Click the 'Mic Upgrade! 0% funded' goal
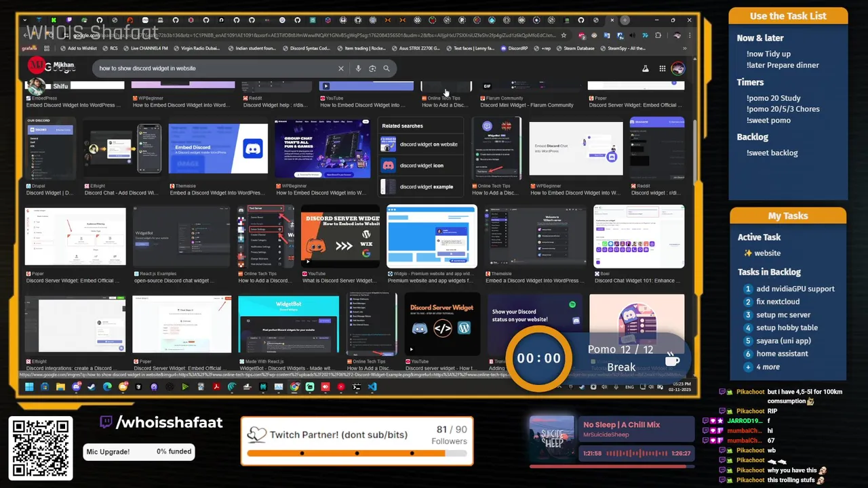Image resolution: width=868 pixels, height=488 pixels. coord(139,451)
